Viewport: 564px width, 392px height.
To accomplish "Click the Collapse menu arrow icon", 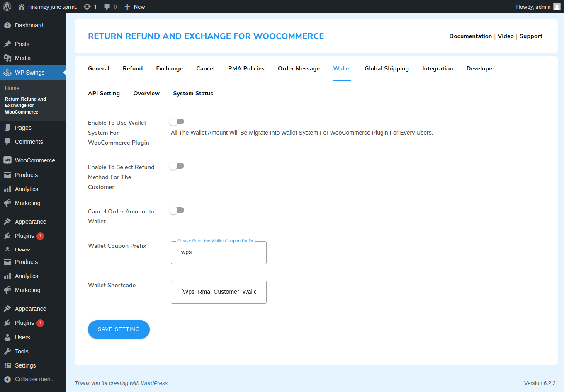I will pos(7,379).
